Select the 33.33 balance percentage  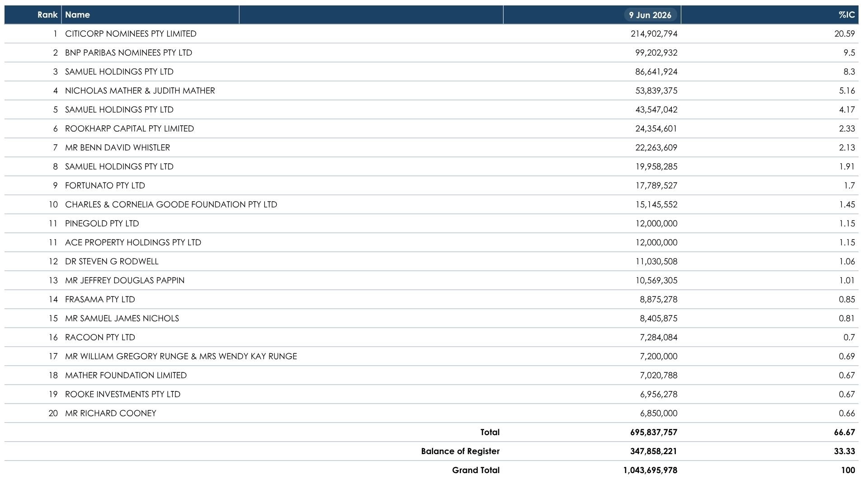(x=844, y=451)
